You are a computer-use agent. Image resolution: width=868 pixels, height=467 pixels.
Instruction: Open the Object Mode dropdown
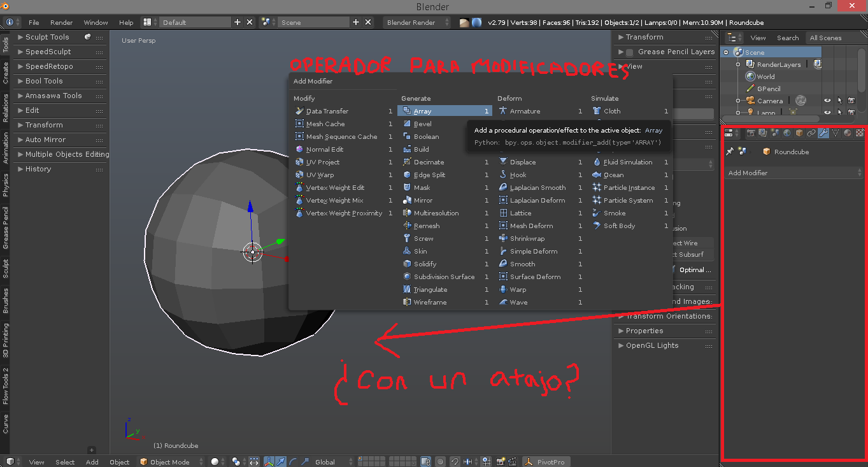click(x=171, y=462)
